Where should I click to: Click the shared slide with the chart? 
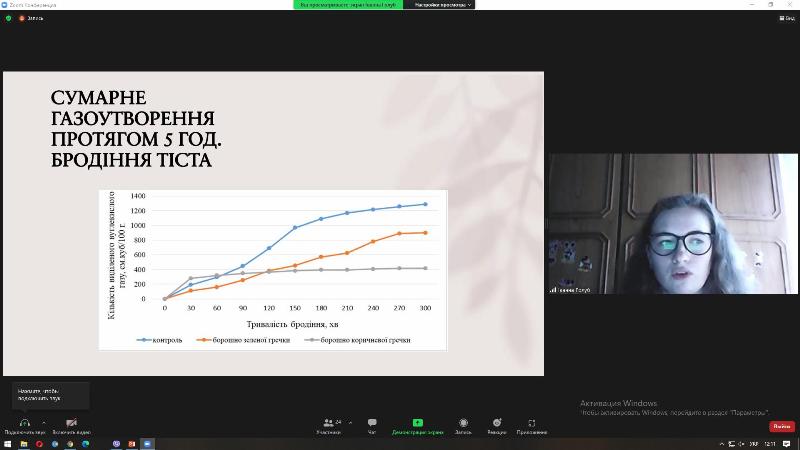pos(273,223)
